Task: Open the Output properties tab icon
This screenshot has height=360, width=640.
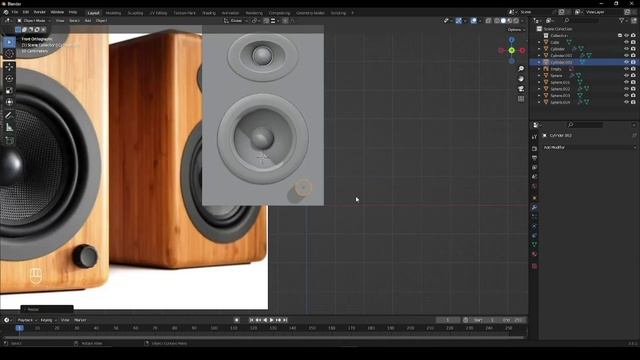Action: tap(535, 158)
